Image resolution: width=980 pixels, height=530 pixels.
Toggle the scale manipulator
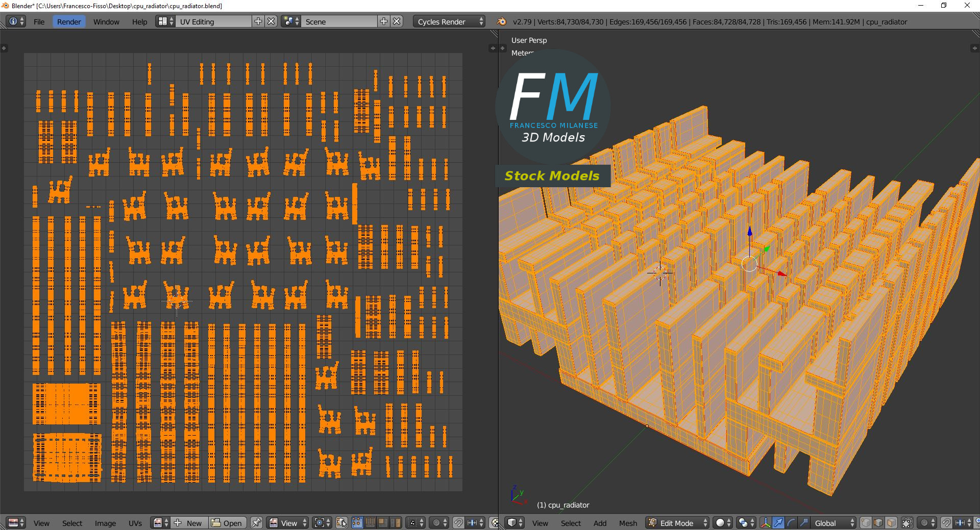(x=804, y=523)
